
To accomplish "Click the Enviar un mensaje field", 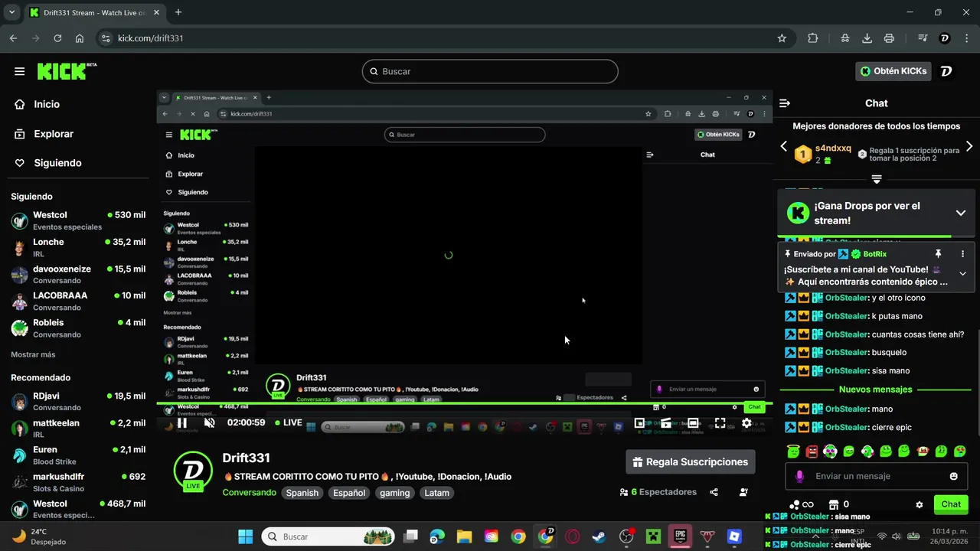I will (x=876, y=476).
